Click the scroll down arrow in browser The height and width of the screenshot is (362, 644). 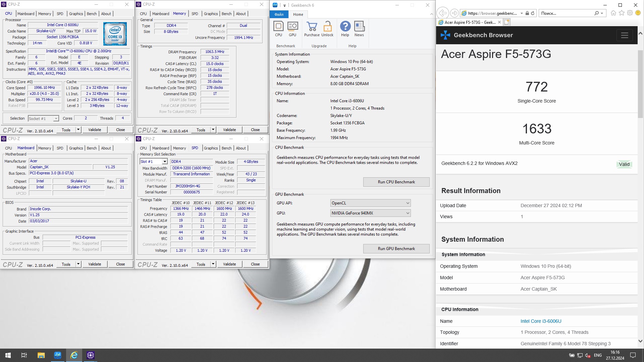[640, 341]
